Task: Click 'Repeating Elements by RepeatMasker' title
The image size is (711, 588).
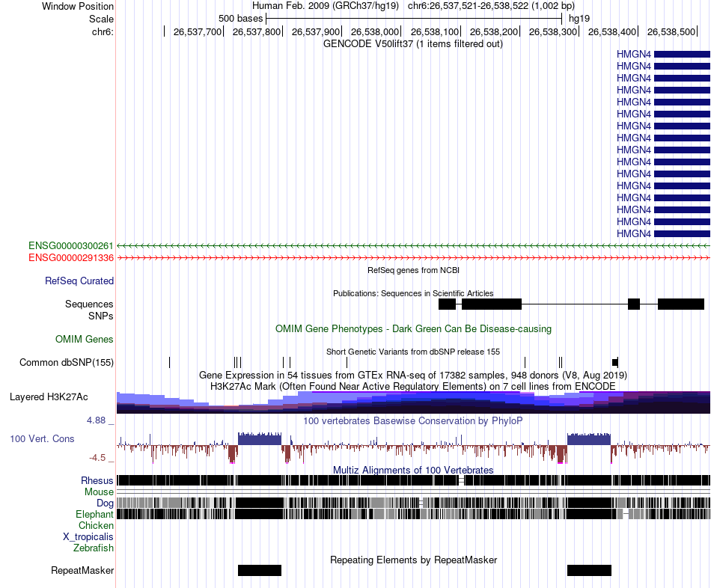Action: click(x=413, y=560)
